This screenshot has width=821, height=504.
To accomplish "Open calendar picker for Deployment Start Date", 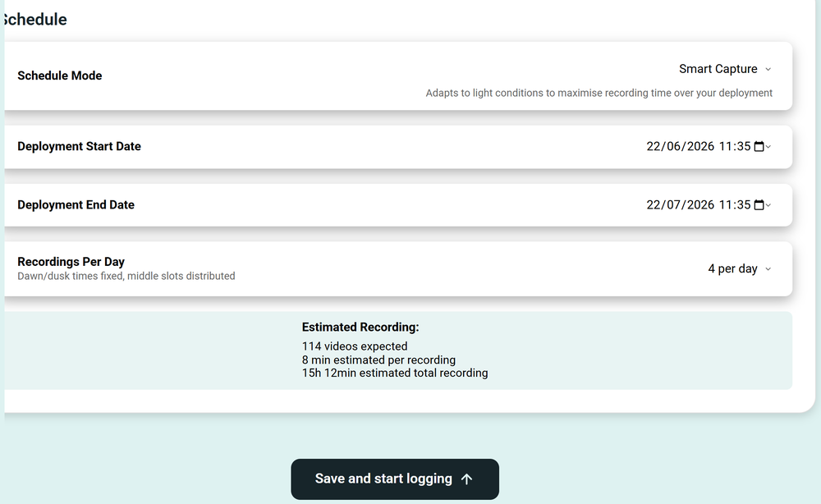I will [759, 147].
